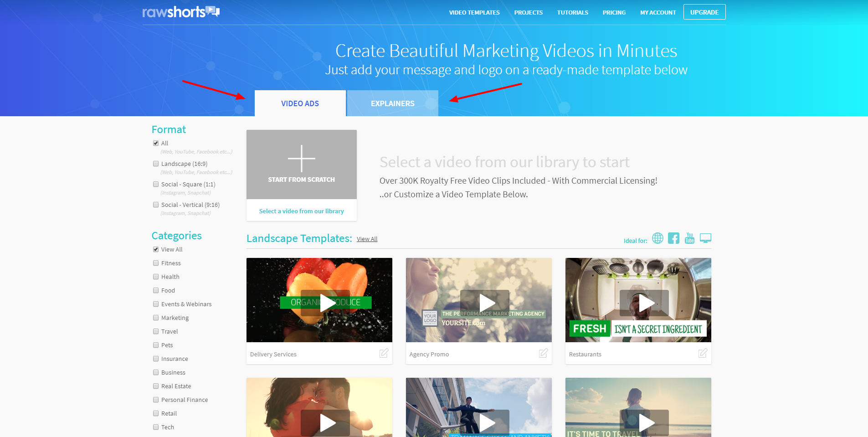Enable the Fitness category filter
The width and height of the screenshot is (868, 437).
coord(156,263)
